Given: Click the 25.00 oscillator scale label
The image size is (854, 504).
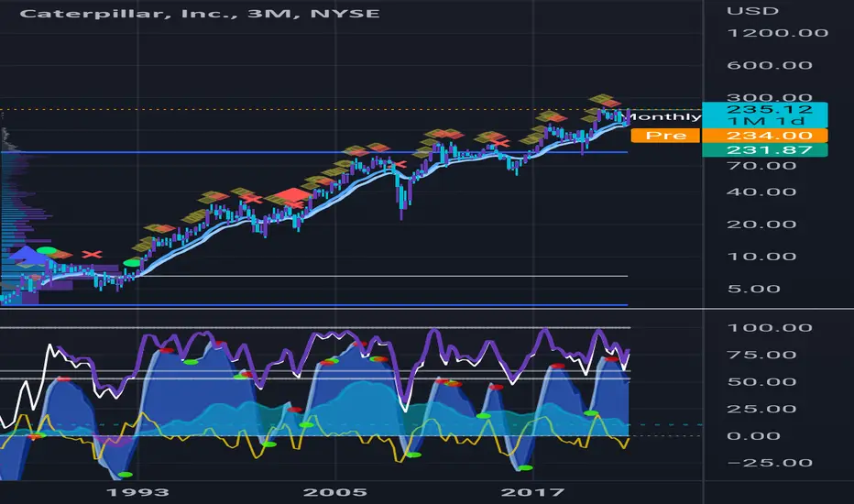Looking at the screenshot, I should (x=761, y=409).
